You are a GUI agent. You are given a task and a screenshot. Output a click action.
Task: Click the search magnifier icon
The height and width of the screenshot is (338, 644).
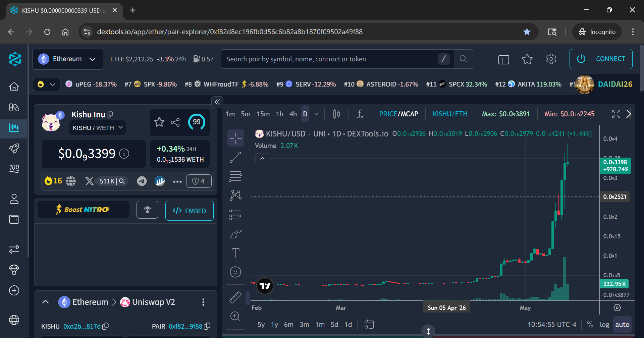point(463,59)
